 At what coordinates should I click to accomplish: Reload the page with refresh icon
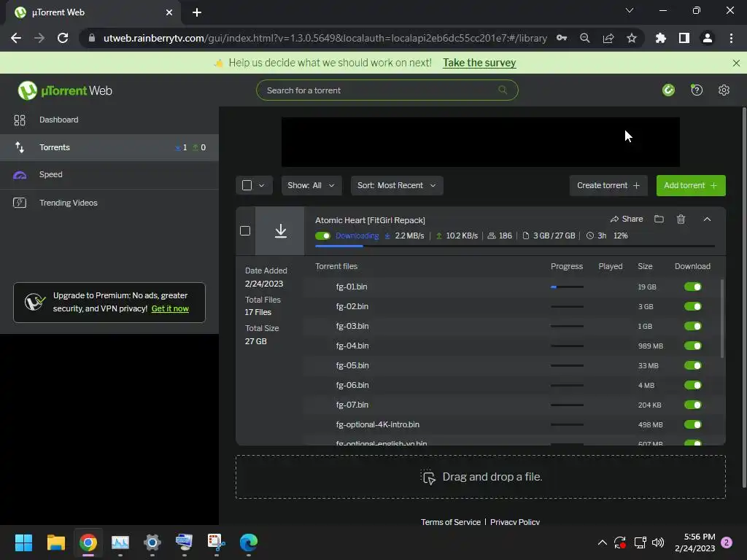63,38
